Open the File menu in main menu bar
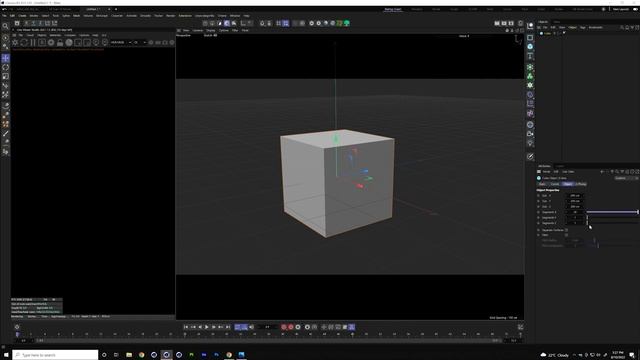The image size is (640, 360). tap(4, 16)
